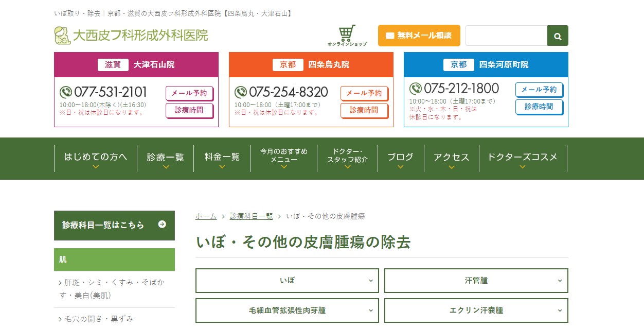Open 肝斑・シミ・くすみ sidebar link

point(114,288)
